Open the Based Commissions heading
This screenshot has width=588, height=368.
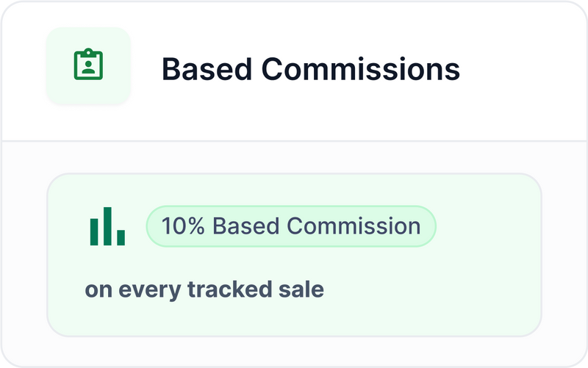(x=310, y=70)
